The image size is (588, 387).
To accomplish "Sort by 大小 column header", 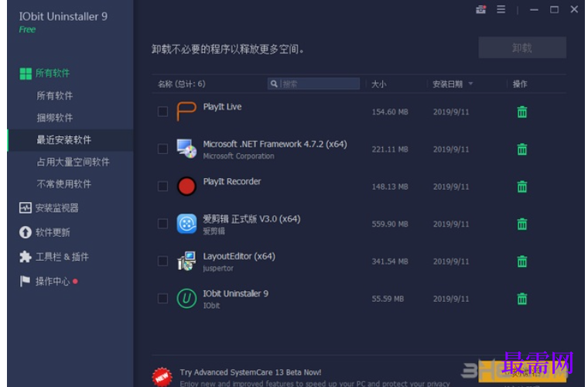I will 379,84.
